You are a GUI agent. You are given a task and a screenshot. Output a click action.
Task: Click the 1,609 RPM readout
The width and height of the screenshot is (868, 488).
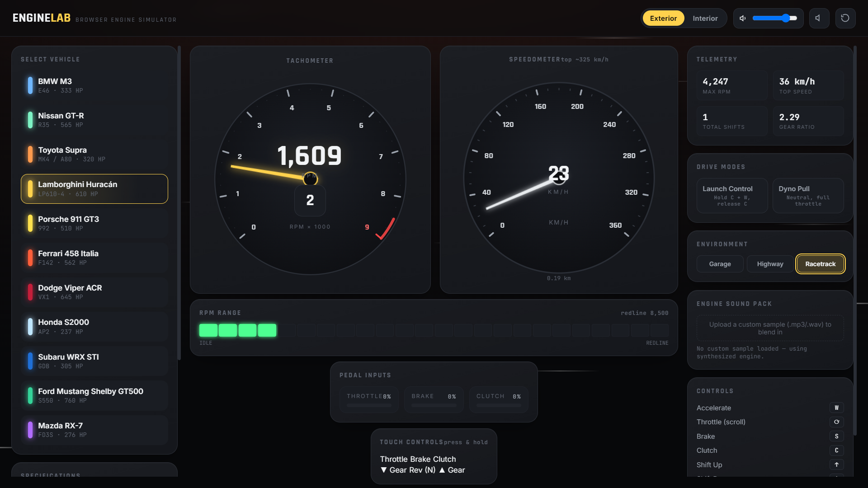310,156
